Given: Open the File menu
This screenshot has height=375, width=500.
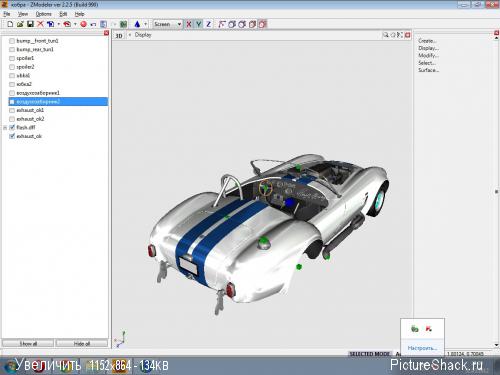Looking at the screenshot, I should (x=7, y=14).
